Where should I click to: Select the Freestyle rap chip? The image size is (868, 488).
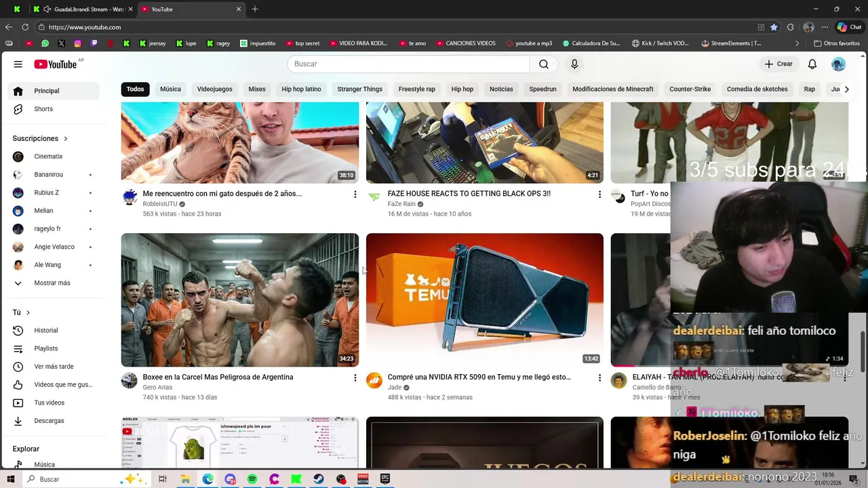(x=416, y=89)
